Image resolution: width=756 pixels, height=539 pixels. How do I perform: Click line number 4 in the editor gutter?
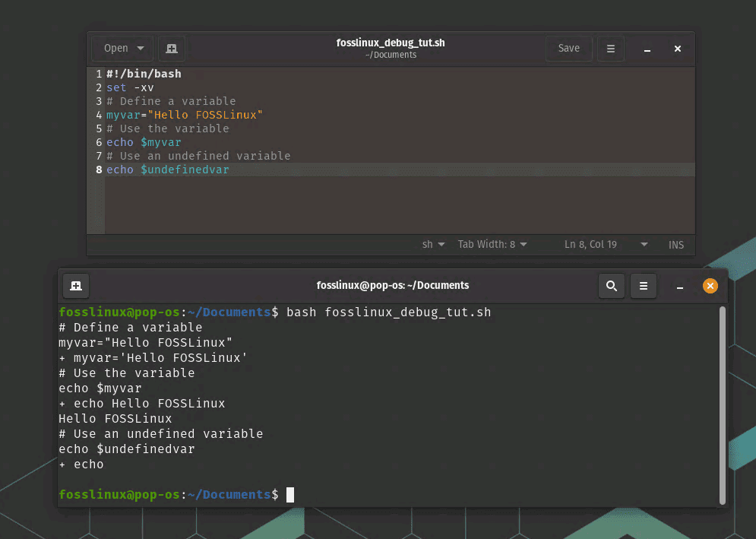[x=98, y=115]
